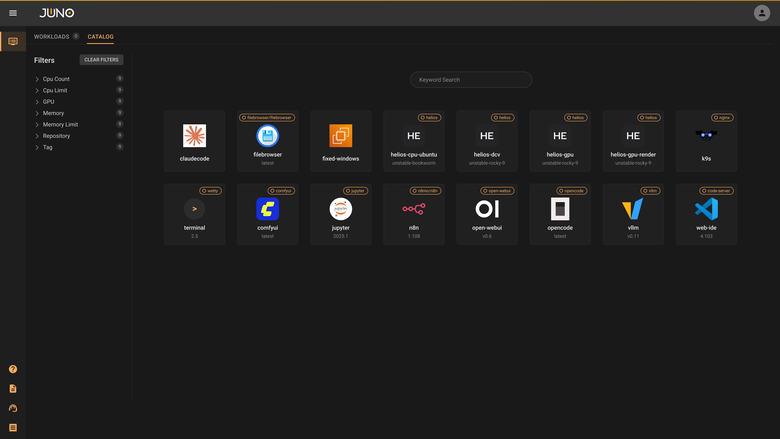This screenshot has height=439, width=780.
Task: Open the filebrowser floppy-disk icon
Action: tap(268, 136)
